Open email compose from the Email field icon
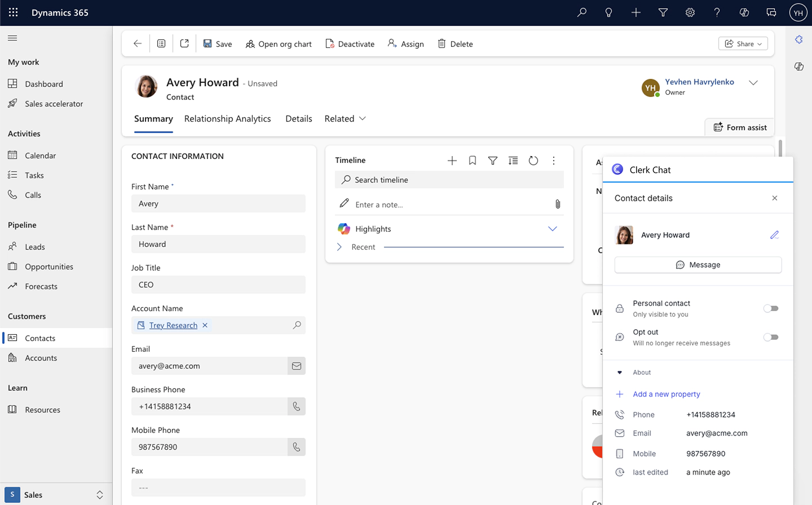The width and height of the screenshot is (812, 505). (297, 365)
